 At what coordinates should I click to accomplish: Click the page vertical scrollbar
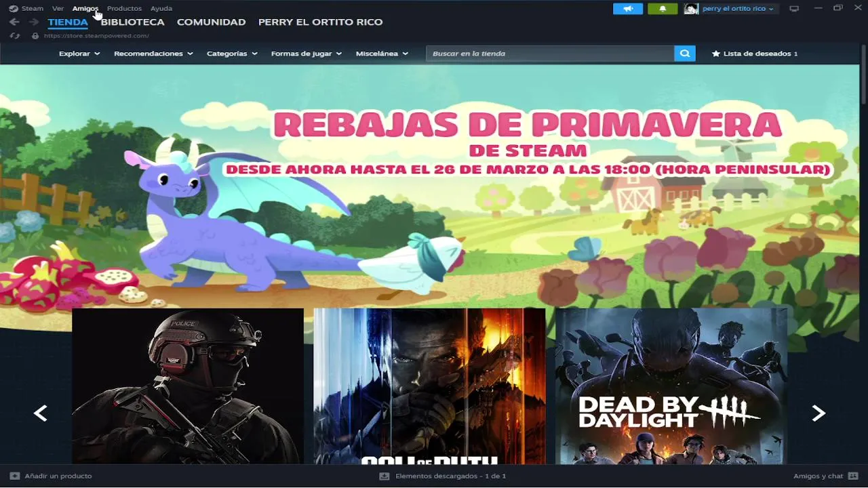pos(864,75)
